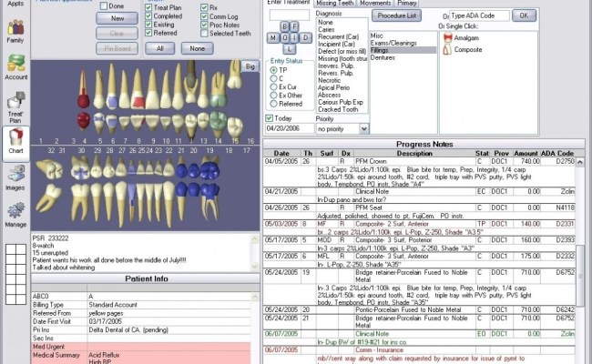The height and width of the screenshot is (364, 592).
Task: Toggle the Today checkbox
Action: coord(269,118)
